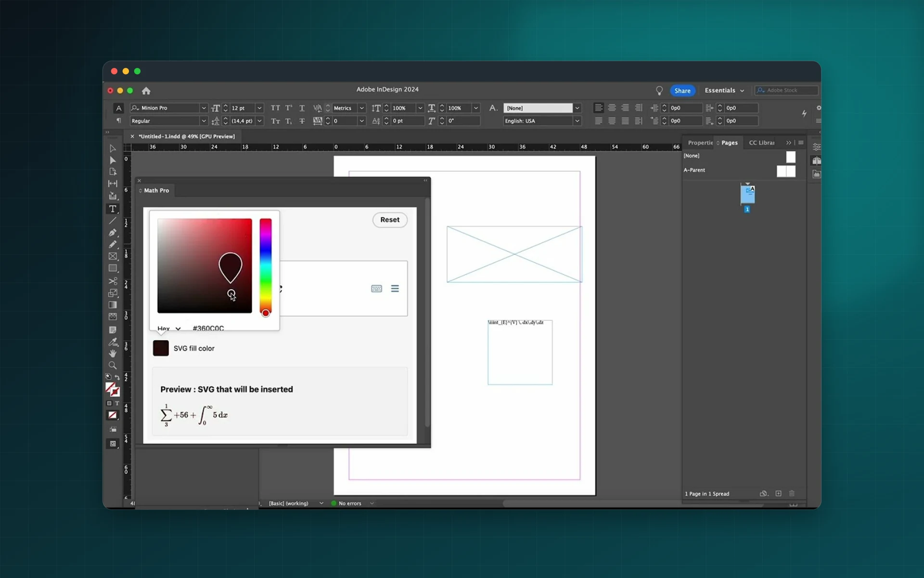The image size is (924, 578).
Task: Click the SVG fill color swatch
Action: (161, 348)
